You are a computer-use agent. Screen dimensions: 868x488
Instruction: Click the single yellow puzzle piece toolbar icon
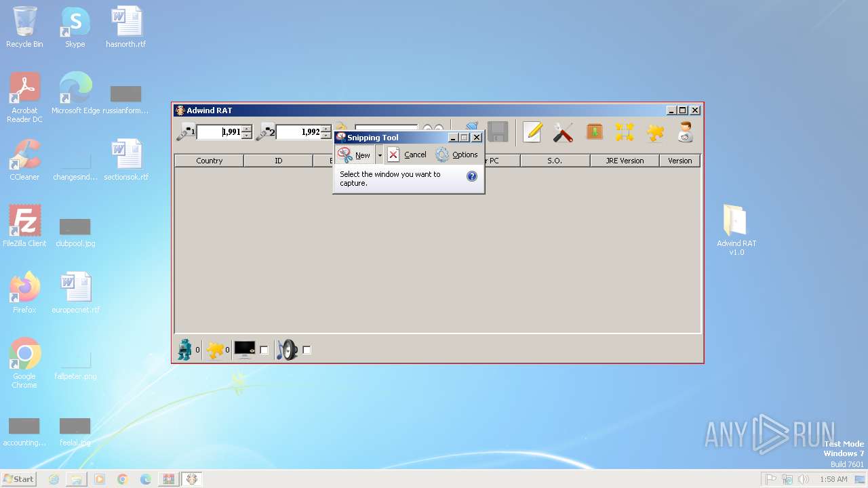coord(655,132)
